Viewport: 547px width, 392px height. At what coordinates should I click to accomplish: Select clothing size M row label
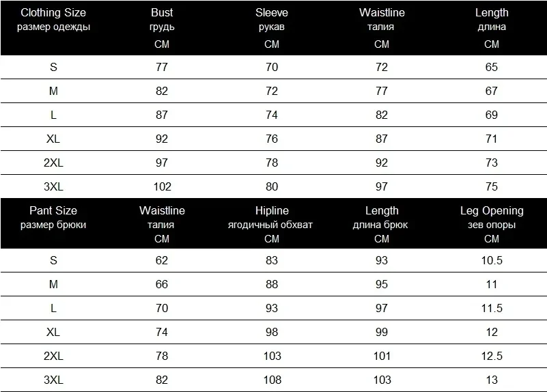click(x=53, y=91)
